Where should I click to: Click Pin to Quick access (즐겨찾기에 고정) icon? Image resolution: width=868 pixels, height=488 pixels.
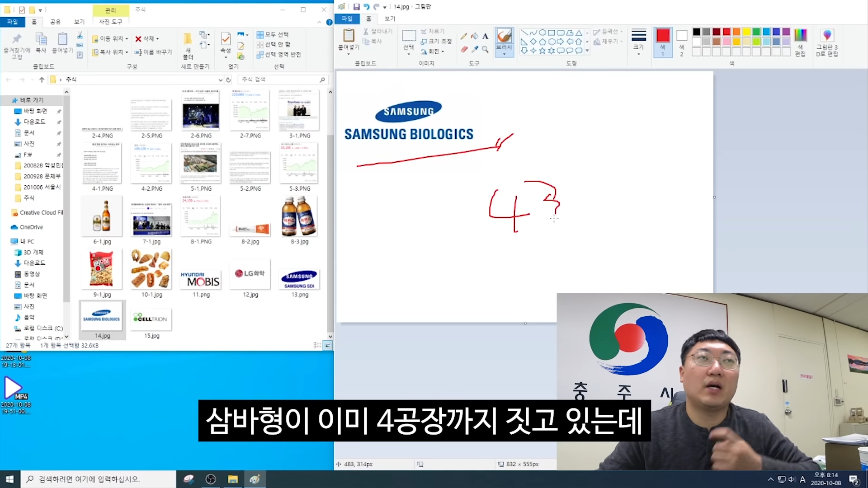click(17, 39)
